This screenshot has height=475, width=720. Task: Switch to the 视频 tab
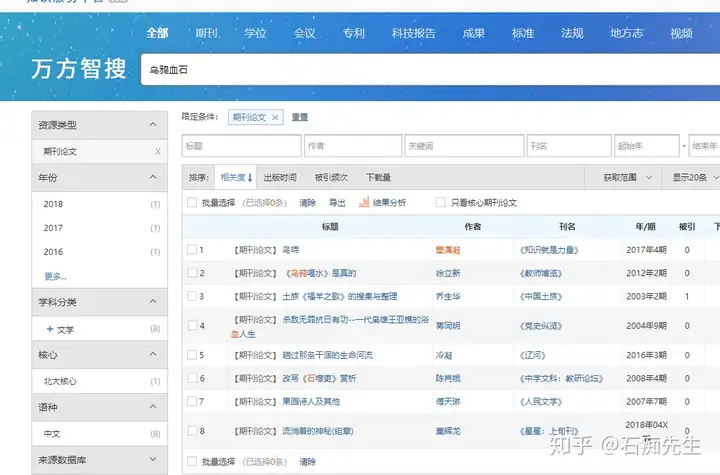[x=681, y=33]
